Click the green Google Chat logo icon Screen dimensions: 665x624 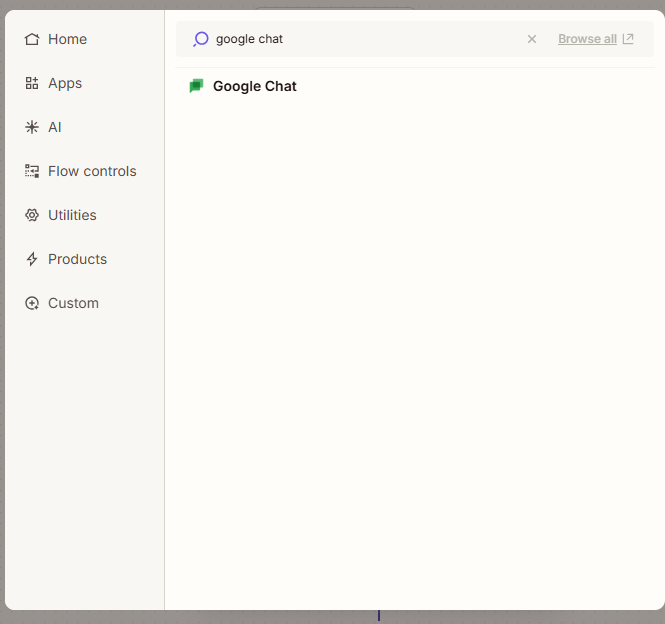click(x=197, y=86)
